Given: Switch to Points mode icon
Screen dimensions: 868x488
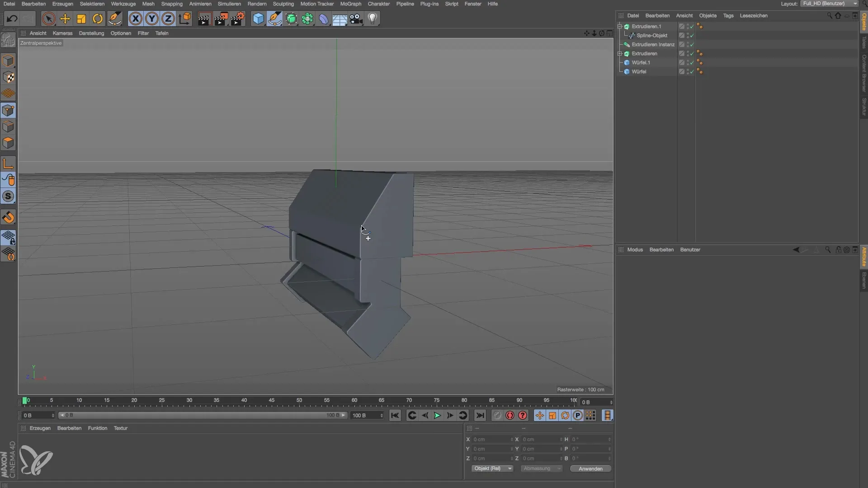Looking at the screenshot, I should click(x=8, y=110).
